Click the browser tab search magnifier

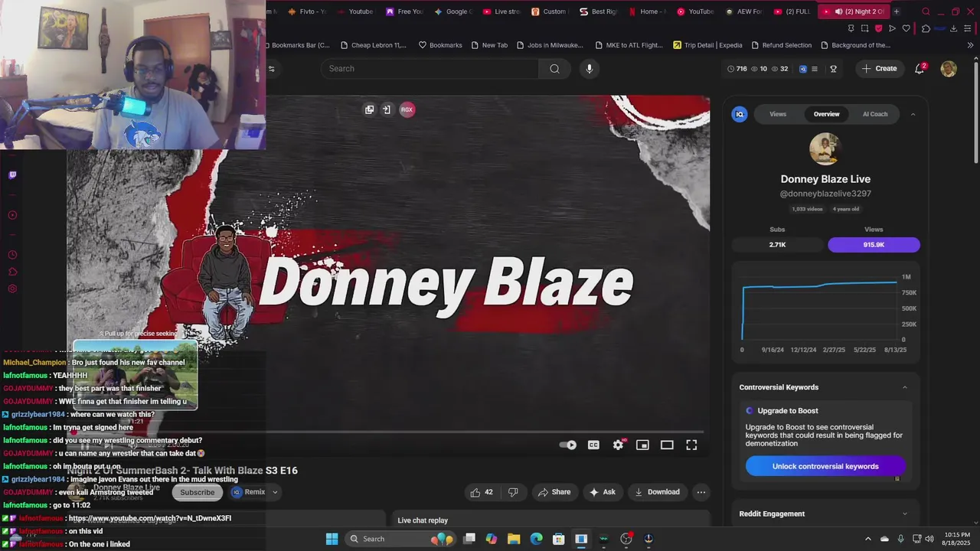(926, 11)
